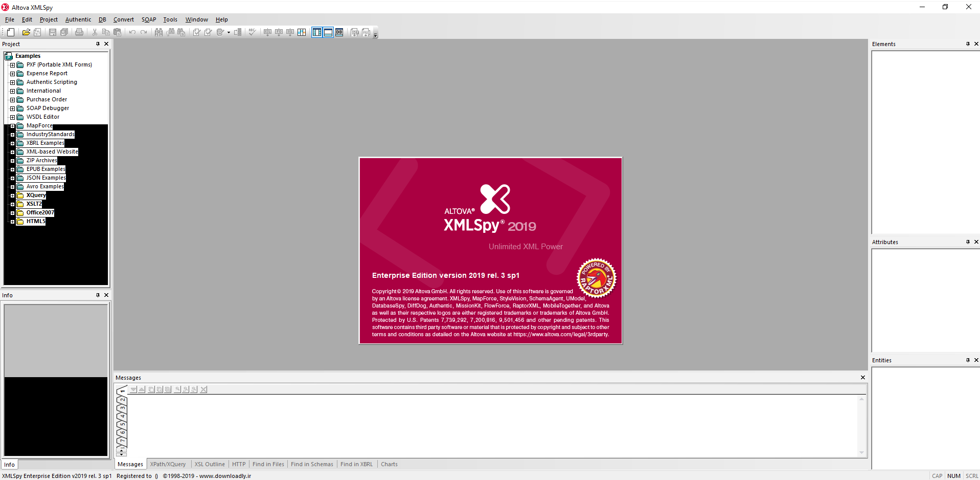
Task: Click the XSL transformation icon
Action: click(x=267, y=32)
